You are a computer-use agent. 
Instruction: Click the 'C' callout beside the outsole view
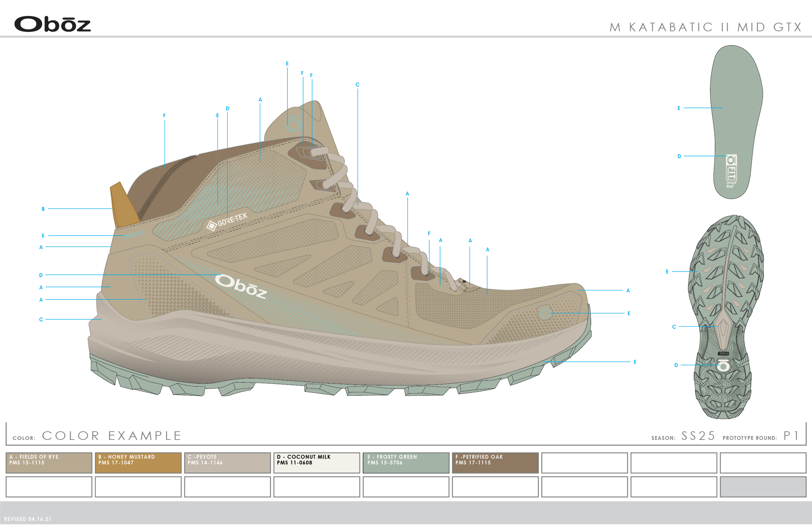[x=674, y=327]
